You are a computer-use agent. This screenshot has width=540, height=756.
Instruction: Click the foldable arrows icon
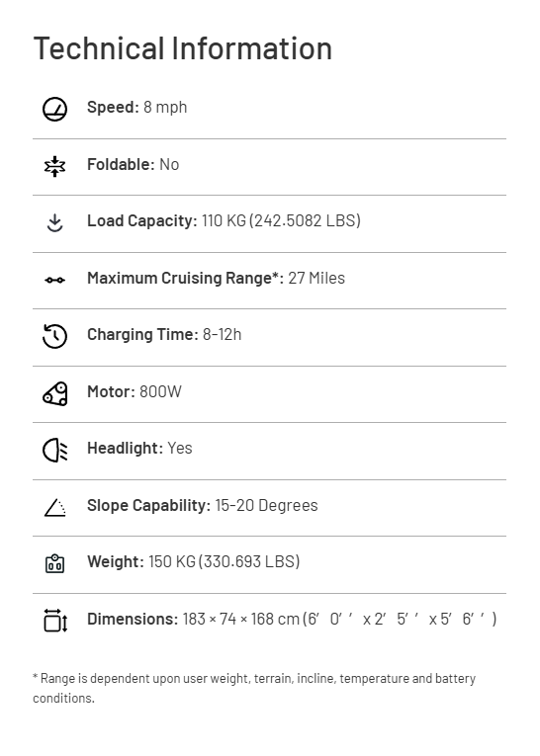tap(54, 166)
